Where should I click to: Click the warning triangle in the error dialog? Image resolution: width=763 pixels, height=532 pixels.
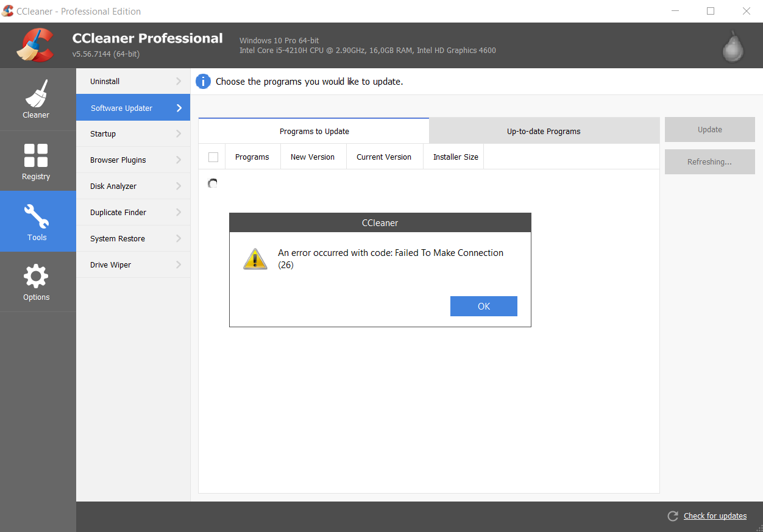pyautogui.click(x=255, y=259)
